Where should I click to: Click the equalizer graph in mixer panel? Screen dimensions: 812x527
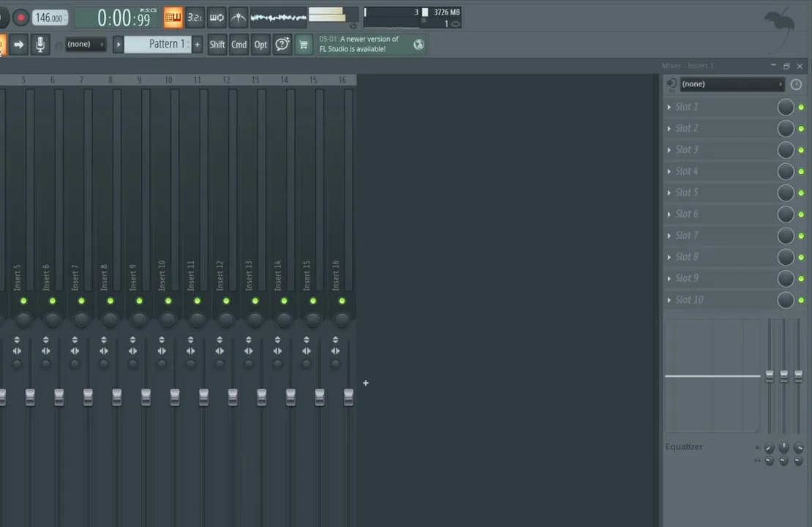click(713, 375)
